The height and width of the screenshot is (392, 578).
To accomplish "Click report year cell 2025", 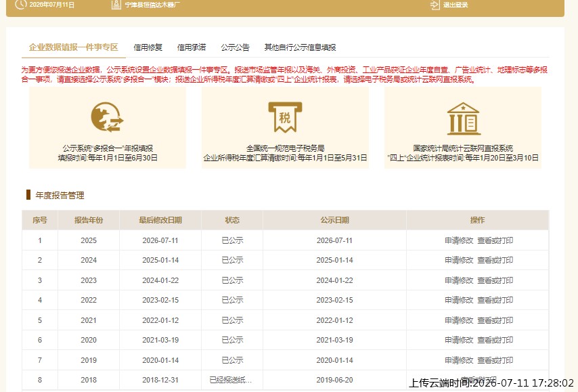I will pyautogui.click(x=89, y=240).
